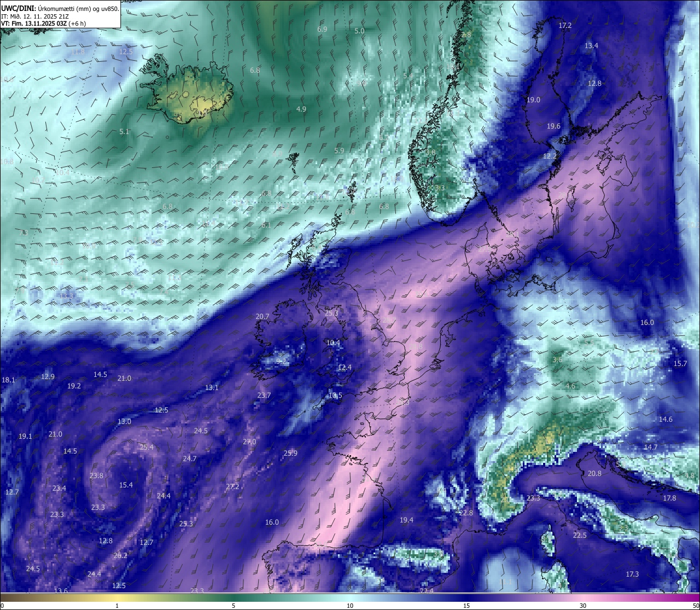Click the map value '13.0'

(124, 422)
